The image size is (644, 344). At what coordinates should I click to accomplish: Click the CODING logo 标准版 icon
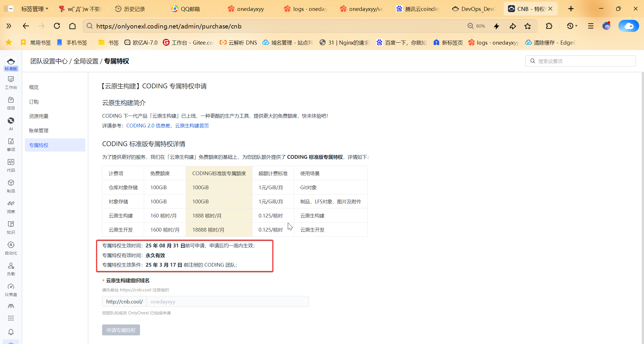click(x=11, y=64)
